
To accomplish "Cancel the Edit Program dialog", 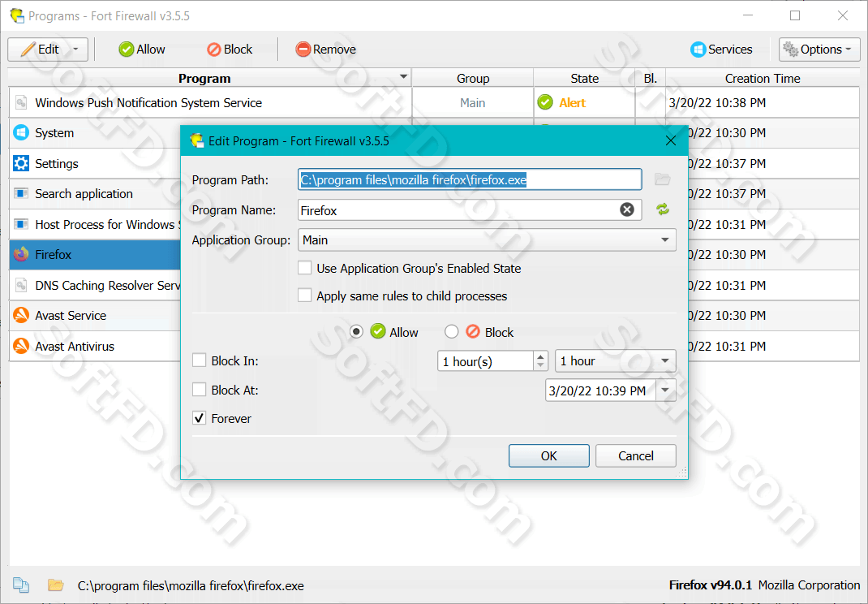I will [636, 455].
